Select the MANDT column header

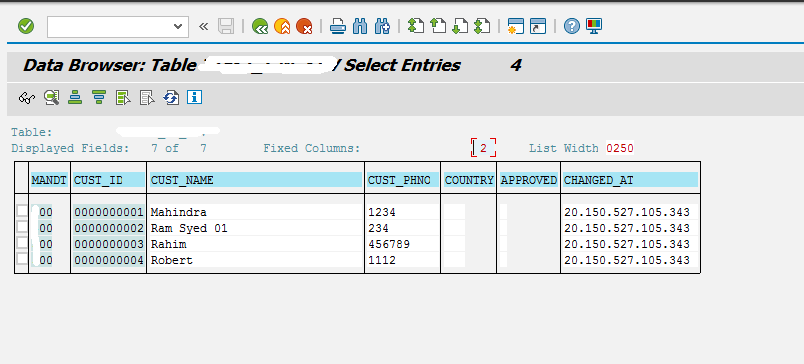pos(49,180)
